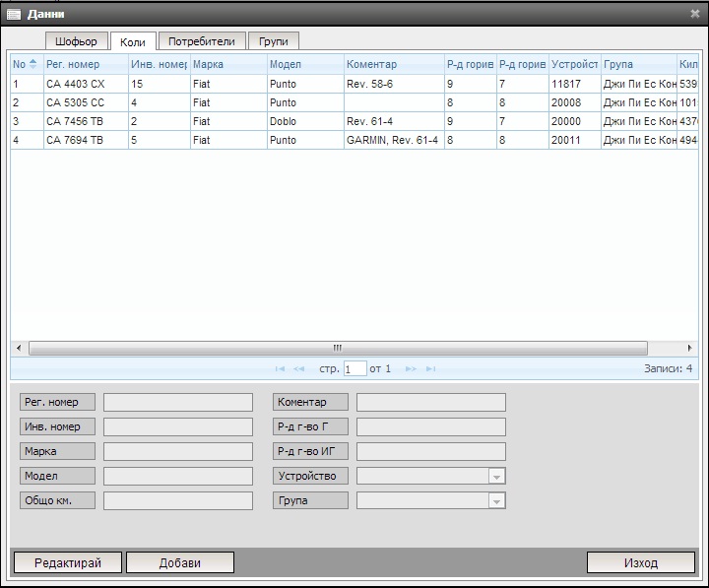Viewport: 709px width, 588px height.
Task: Click the previous page pagination icon
Action: click(299, 368)
